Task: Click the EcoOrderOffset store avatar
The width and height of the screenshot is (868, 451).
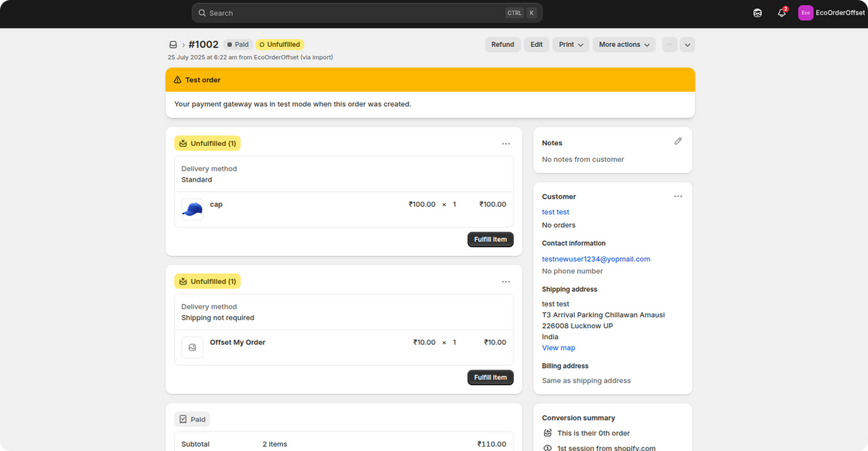Action: [805, 13]
